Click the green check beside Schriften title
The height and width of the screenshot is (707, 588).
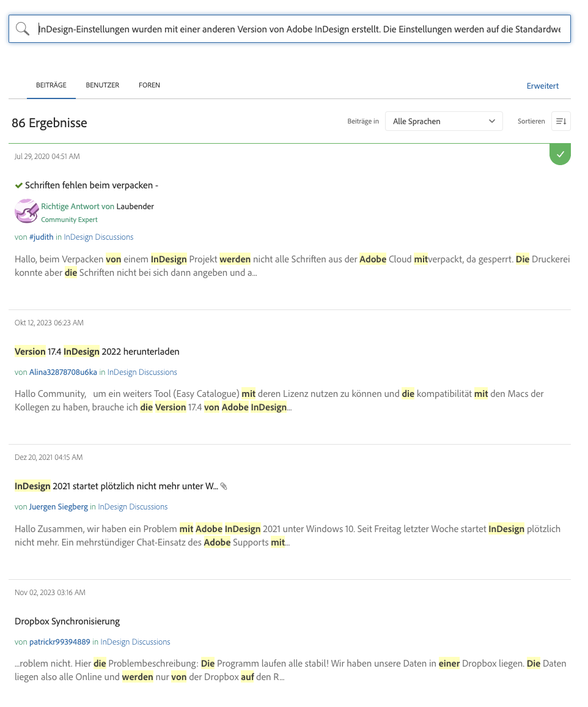point(19,185)
